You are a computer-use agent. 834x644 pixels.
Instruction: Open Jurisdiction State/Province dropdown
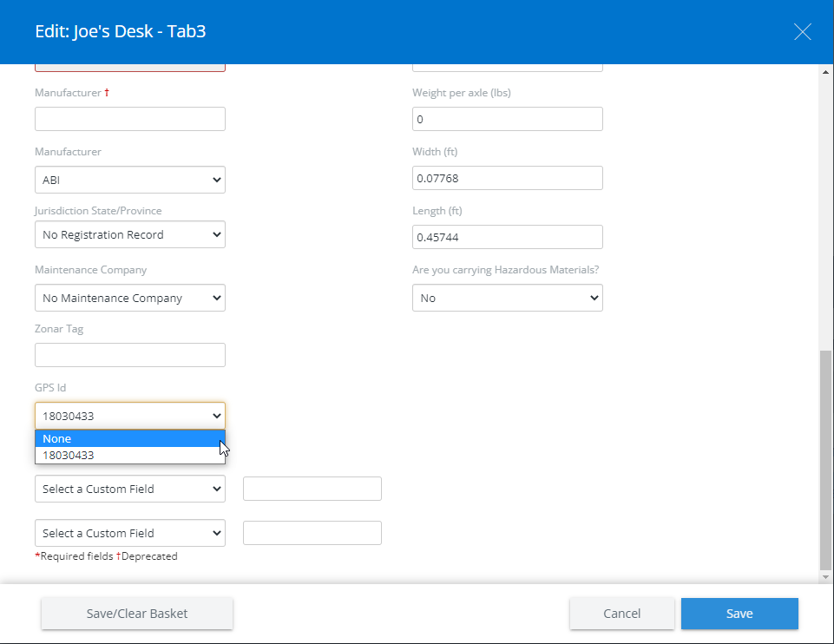[130, 234]
